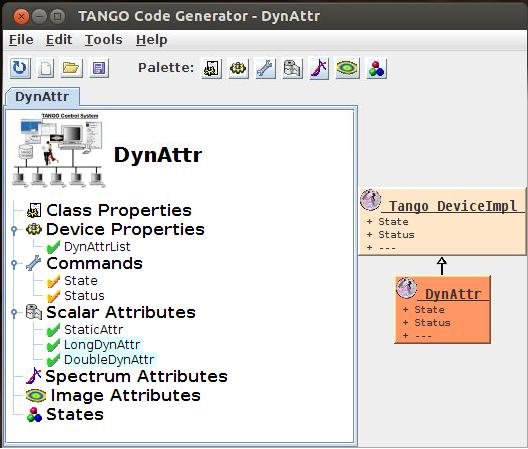Collapse the Scalar Attributes tree node

point(14,313)
